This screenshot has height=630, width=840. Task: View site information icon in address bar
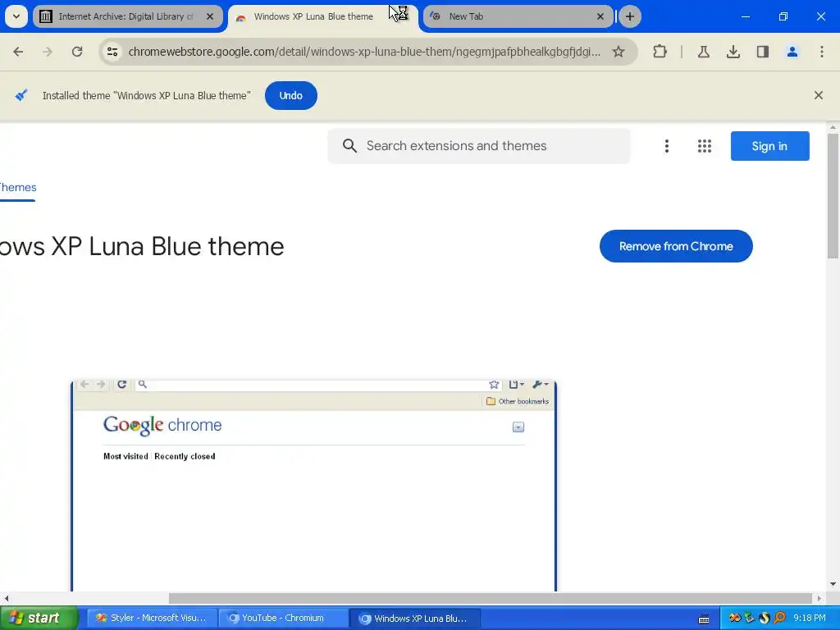click(x=112, y=52)
